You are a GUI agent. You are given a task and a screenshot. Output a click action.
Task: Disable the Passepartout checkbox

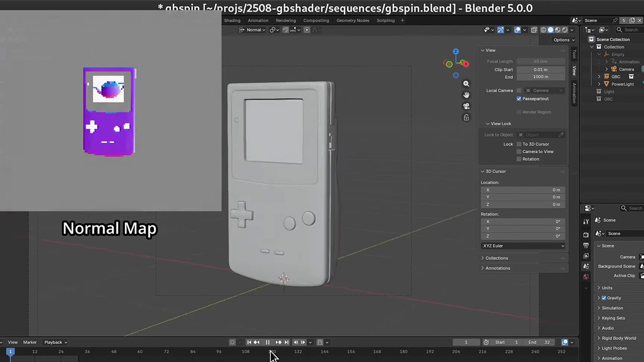(x=519, y=99)
